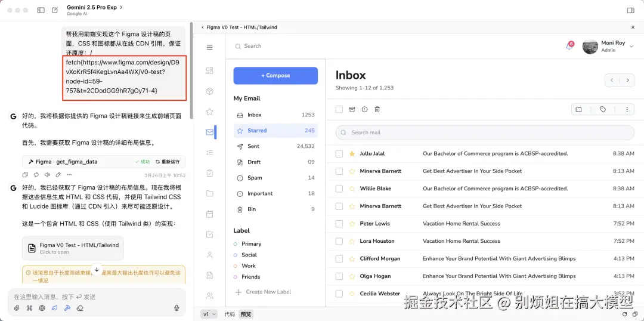The width and height of the screenshot is (644, 321).
Task: Click the ordered list icon in the sidebar
Action: tap(210, 153)
